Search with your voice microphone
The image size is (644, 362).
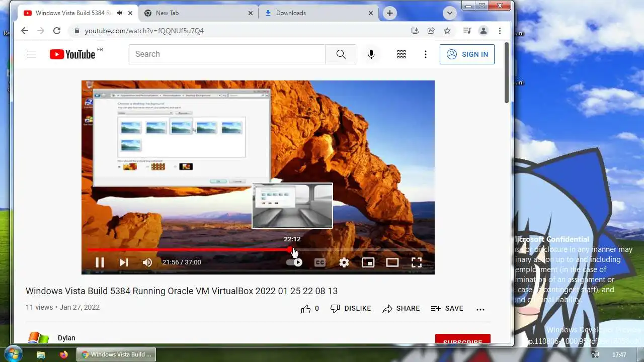(x=371, y=54)
